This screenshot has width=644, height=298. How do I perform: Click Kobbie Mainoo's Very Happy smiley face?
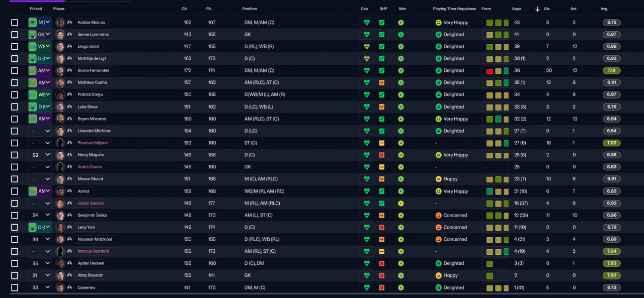(438, 23)
